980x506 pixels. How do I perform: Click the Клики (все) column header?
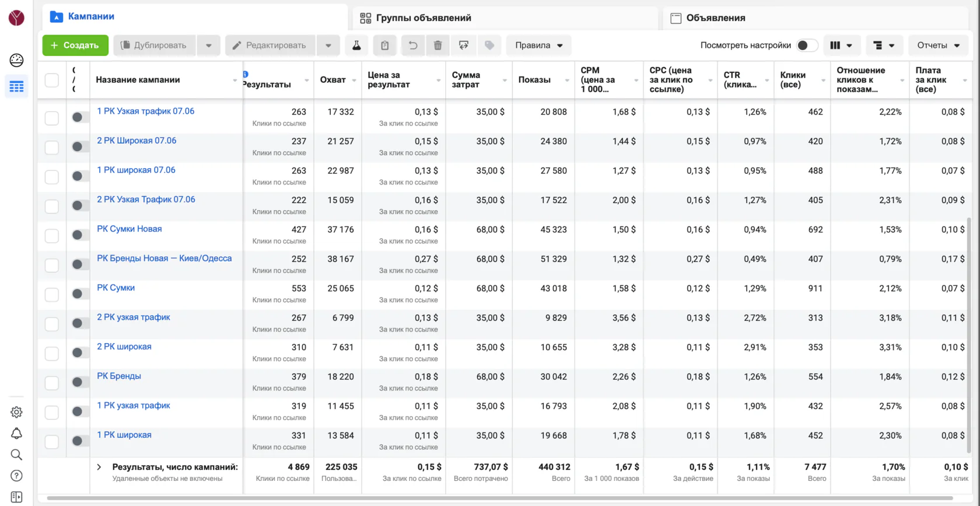[801, 80]
